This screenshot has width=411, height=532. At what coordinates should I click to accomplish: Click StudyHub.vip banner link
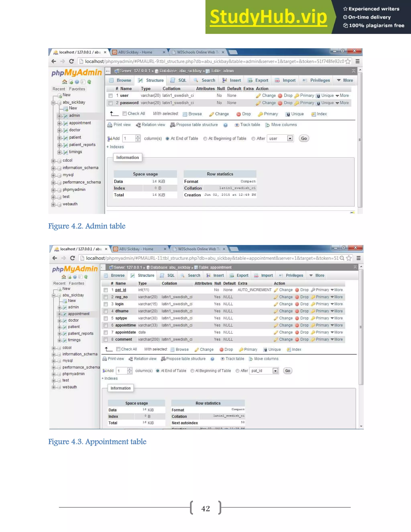click(x=268, y=17)
